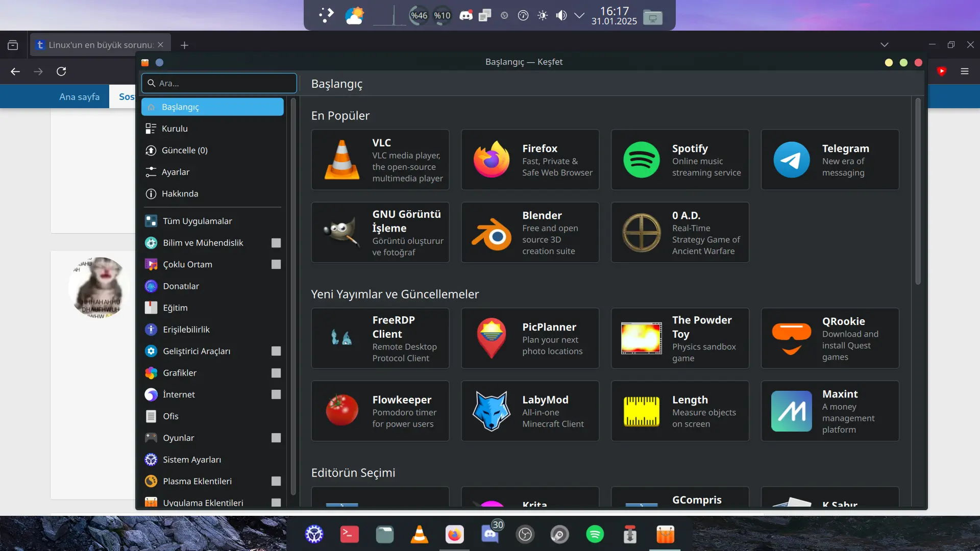Open the 0 A.D. game card
980x551 pixels.
tap(680, 233)
